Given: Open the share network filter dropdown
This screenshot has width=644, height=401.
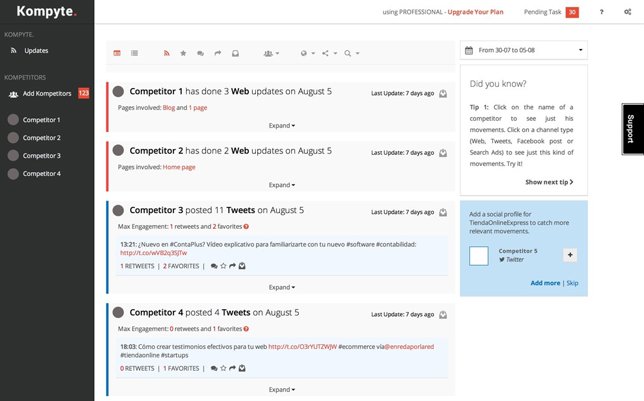Looking at the screenshot, I should [x=329, y=53].
